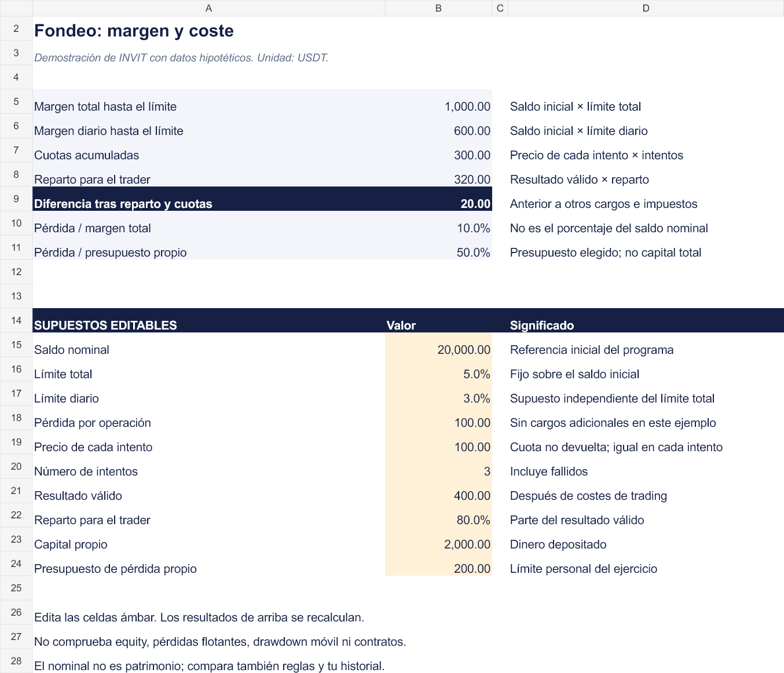
Task: Select the 'Límite personal del ejercicio' note
Action: click(x=584, y=569)
